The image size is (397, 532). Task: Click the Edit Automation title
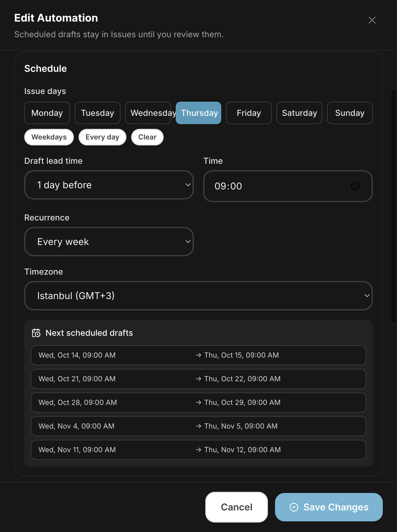click(x=56, y=18)
